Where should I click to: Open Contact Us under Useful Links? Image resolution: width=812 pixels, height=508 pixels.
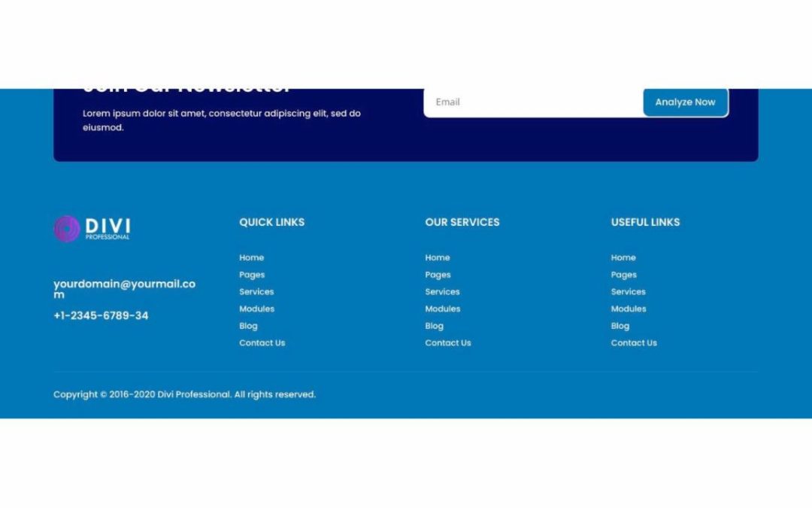(x=634, y=343)
